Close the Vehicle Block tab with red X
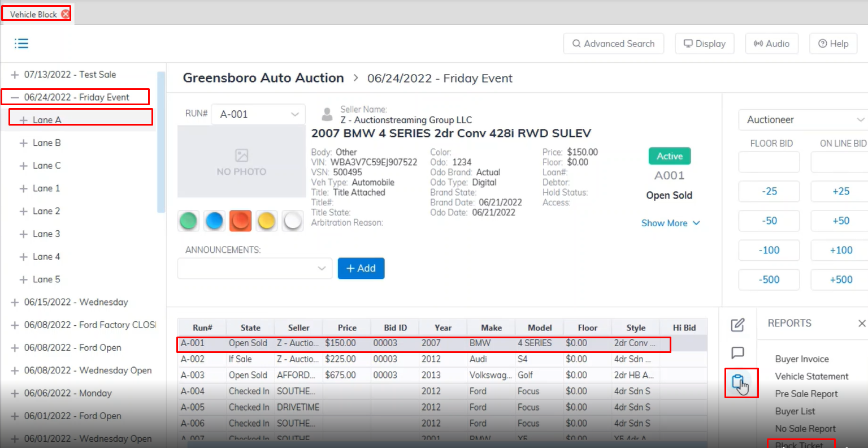Image resolution: width=868 pixels, height=448 pixels. click(66, 14)
